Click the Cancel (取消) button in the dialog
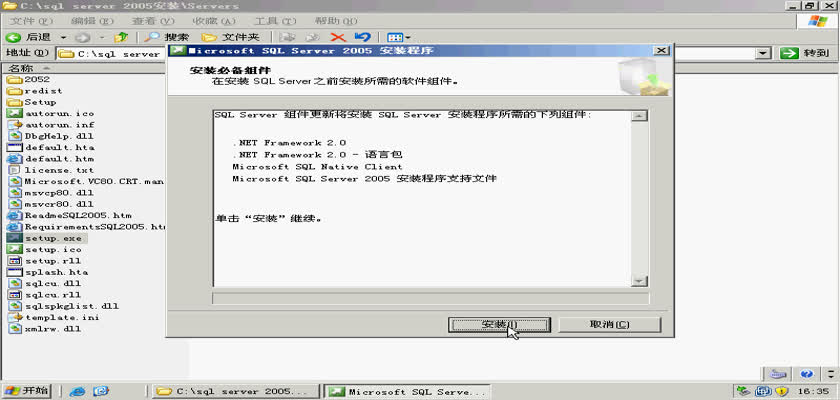This screenshot has width=840, height=400. pos(610,324)
